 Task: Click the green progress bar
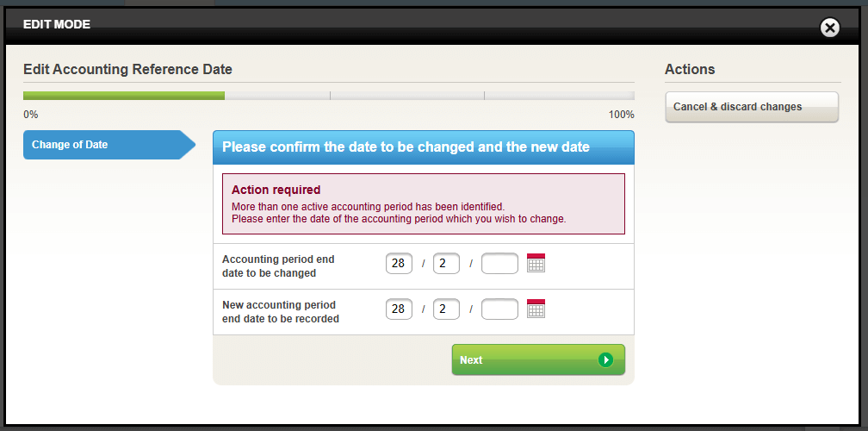124,96
